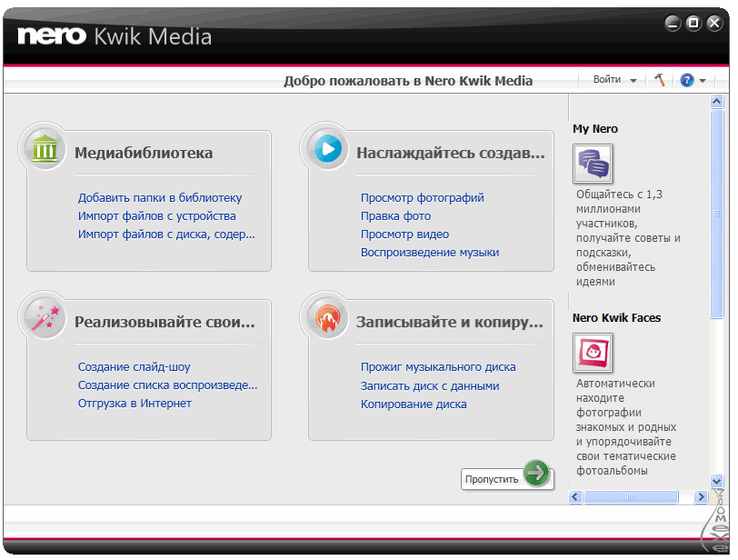738x560 pixels.
Task: Click the Пропустить button
Action: [506, 478]
